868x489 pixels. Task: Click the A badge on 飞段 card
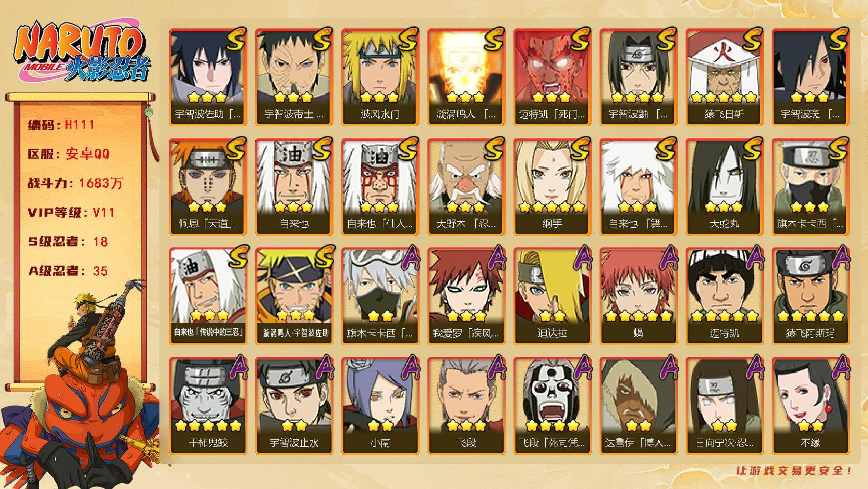pyautogui.click(x=495, y=367)
